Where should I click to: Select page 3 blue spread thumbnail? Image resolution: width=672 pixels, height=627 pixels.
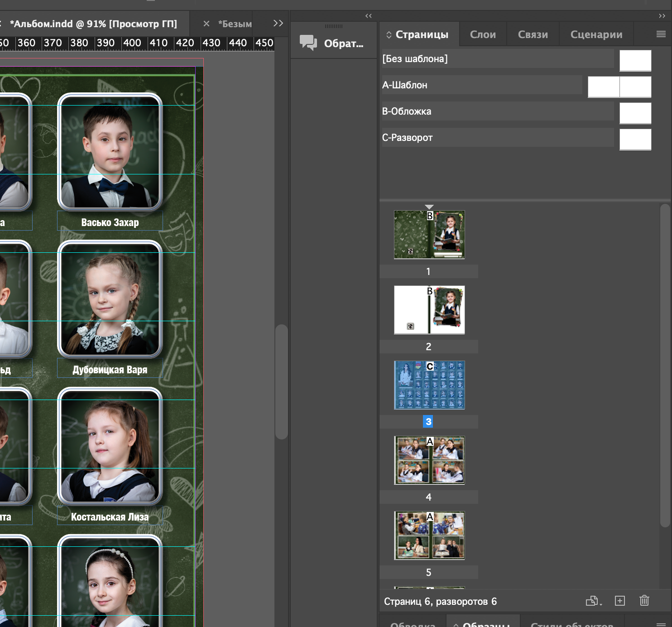click(429, 385)
